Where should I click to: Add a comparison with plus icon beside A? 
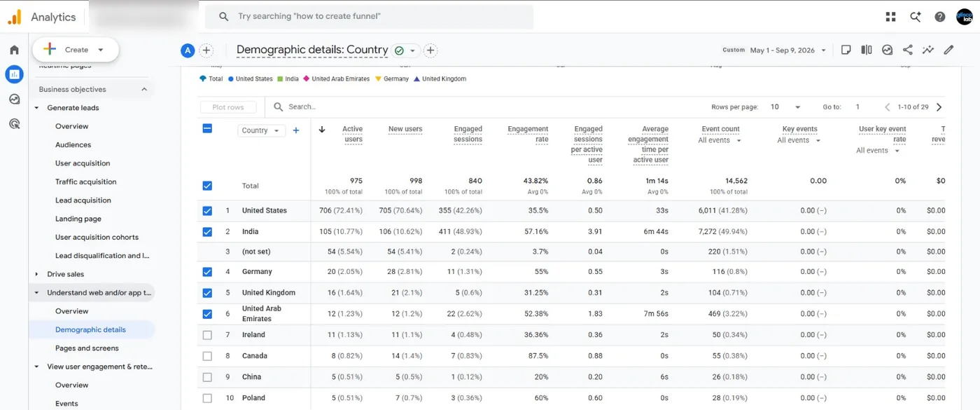pos(206,50)
